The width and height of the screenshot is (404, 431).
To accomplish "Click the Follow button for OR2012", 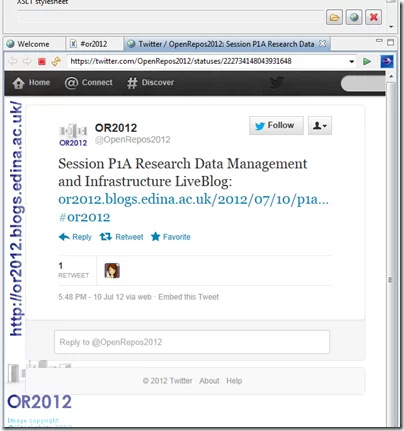I will point(276,126).
